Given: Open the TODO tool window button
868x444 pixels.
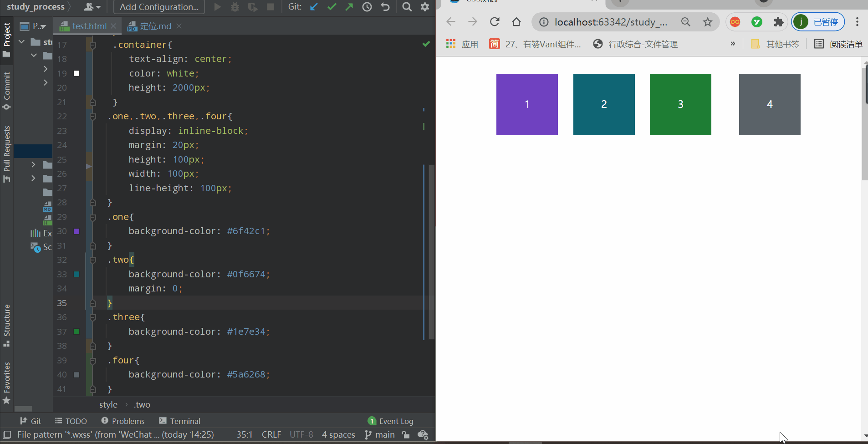Looking at the screenshot, I should point(71,421).
